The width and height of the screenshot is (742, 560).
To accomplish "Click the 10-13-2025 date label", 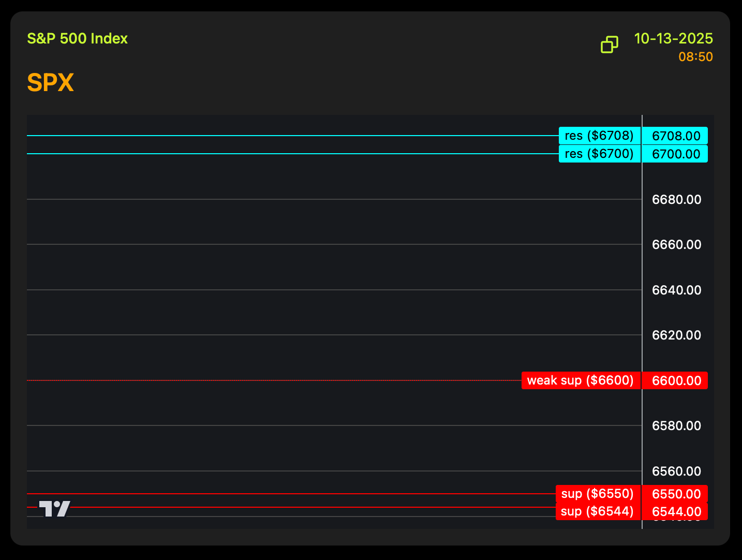I will pyautogui.click(x=673, y=39).
